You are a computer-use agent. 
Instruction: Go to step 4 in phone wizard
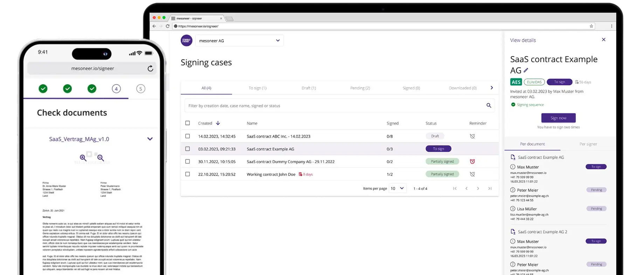tap(116, 89)
